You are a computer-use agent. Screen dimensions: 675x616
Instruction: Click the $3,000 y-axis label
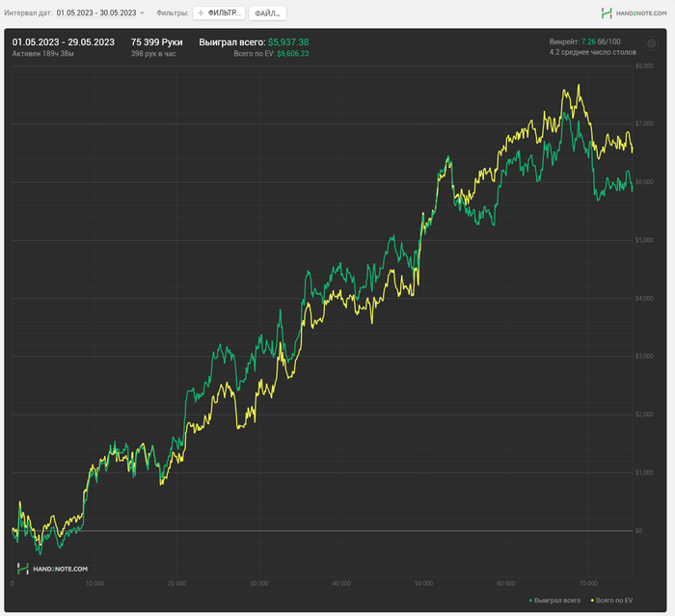(644, 357)
